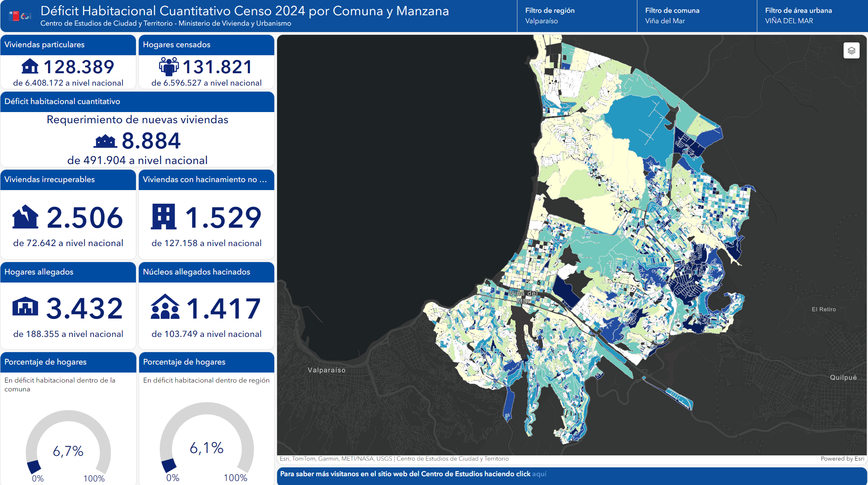Click the 6,7% comuna gauge indicator
The image size is (868, 485).
tap(68, 451)
